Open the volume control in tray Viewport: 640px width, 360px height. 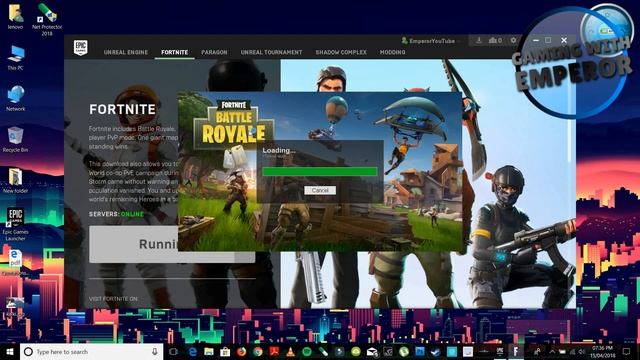581,351
